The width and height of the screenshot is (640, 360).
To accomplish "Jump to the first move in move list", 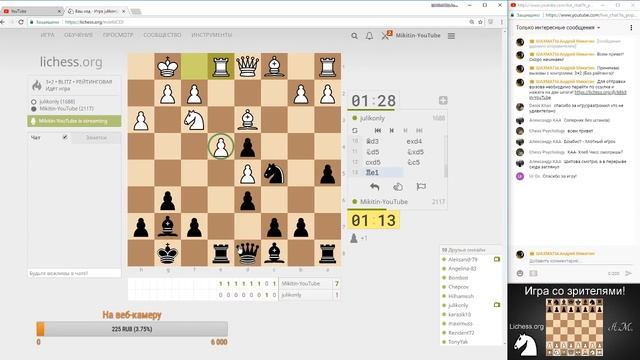I will (378, 131).
